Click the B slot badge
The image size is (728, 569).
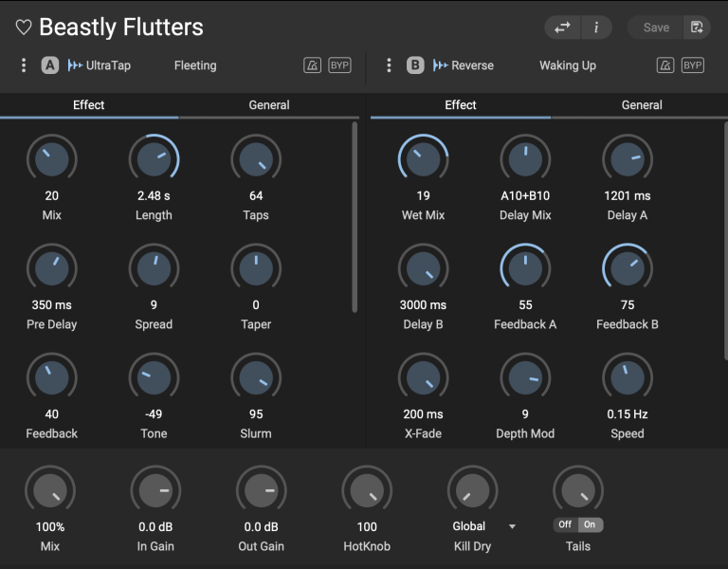tap(415, 65)
